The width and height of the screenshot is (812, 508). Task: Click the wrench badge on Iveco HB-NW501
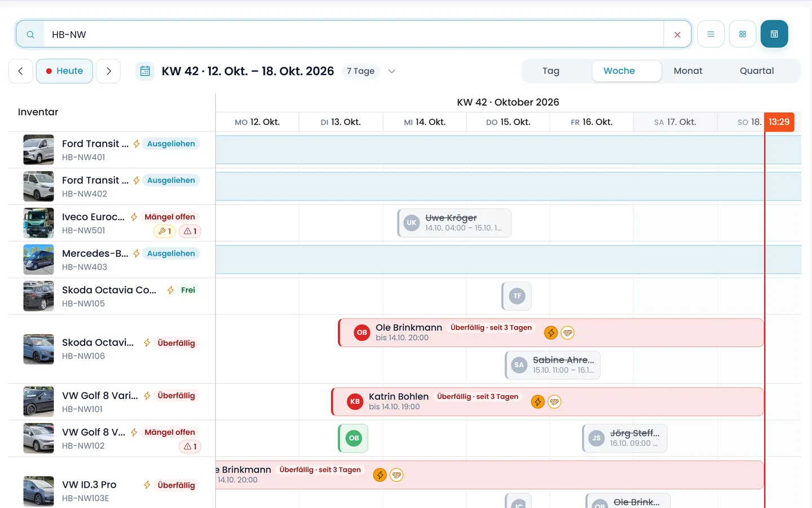tap(165, 231)
